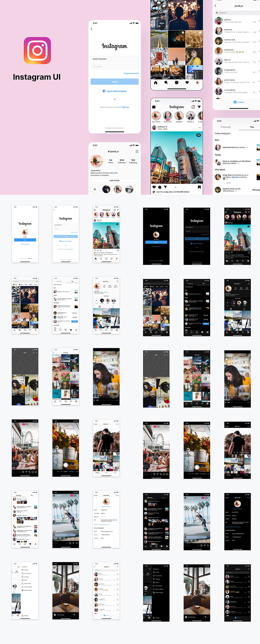Tap Heart activity icon in explore nav bar
260x644 pixels.
click(187, 83)
